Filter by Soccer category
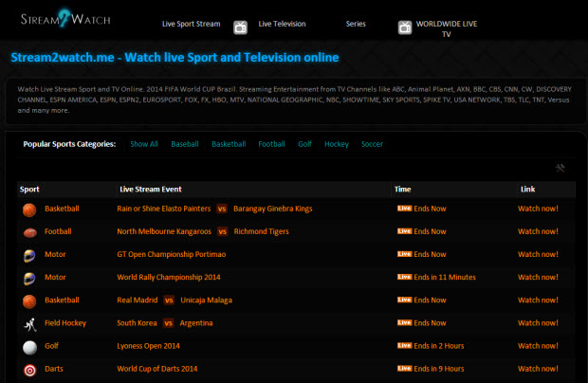Viewport: 588px width, 383px height. (x=372, y=144)
